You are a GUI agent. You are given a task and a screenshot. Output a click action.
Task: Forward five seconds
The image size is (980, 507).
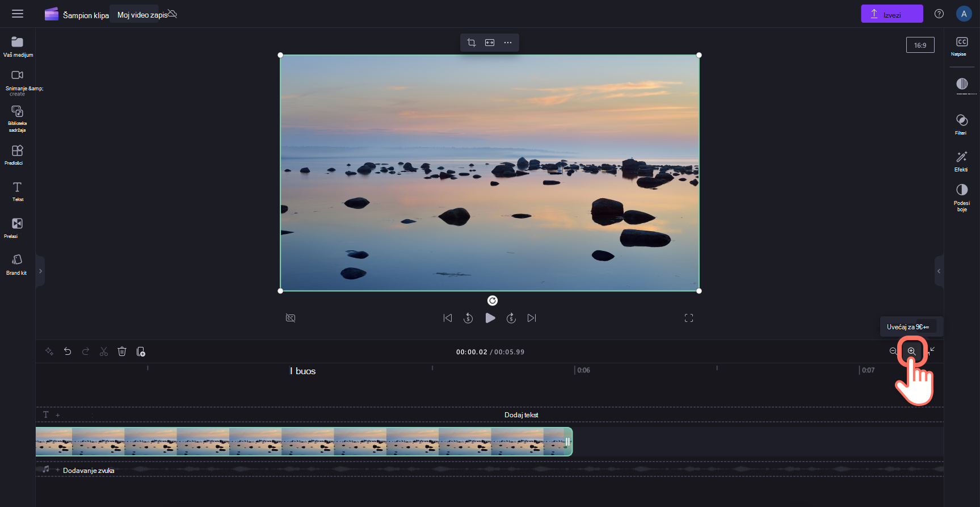[511, 318]
